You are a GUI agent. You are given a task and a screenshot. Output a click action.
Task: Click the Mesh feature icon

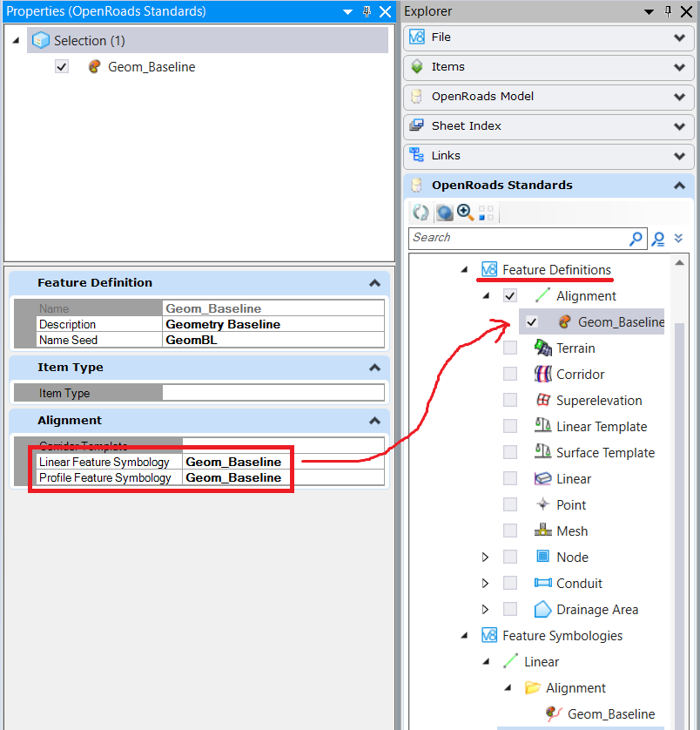(x=542, y=531)
